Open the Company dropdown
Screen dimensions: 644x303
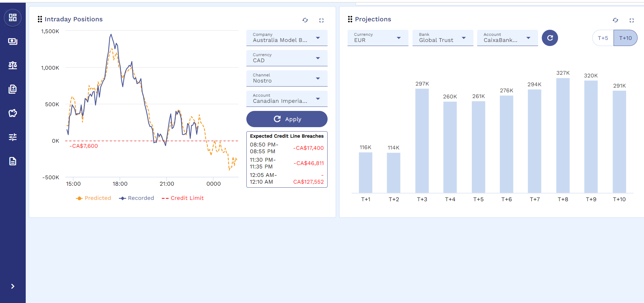pos(287,38)
